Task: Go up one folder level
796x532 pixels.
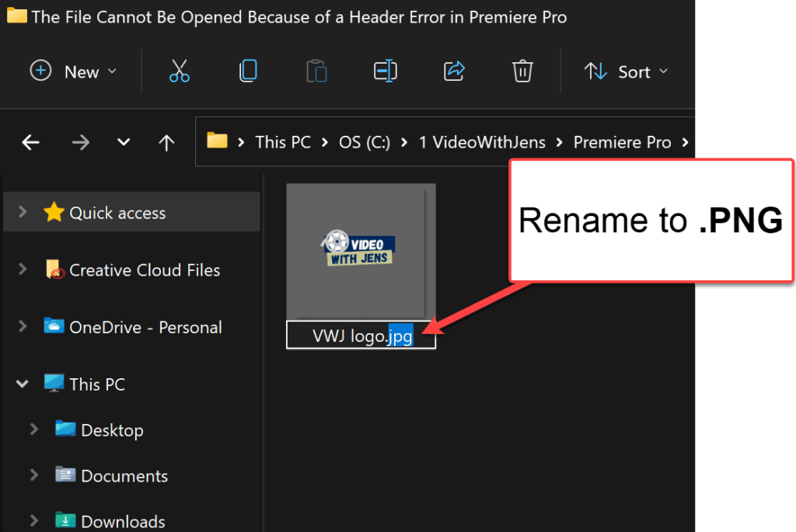Action: click(166, 142)
